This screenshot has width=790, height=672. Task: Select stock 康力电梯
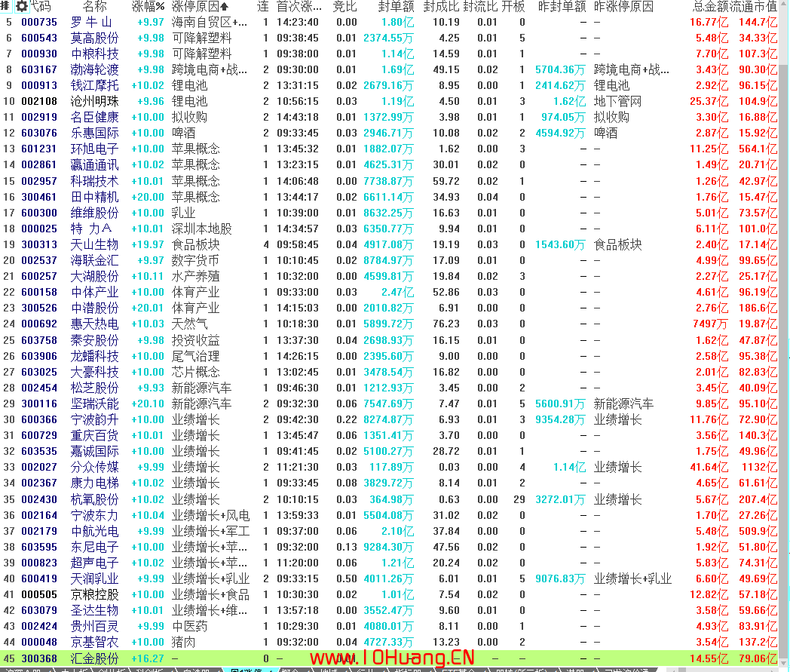coord(95,483)
